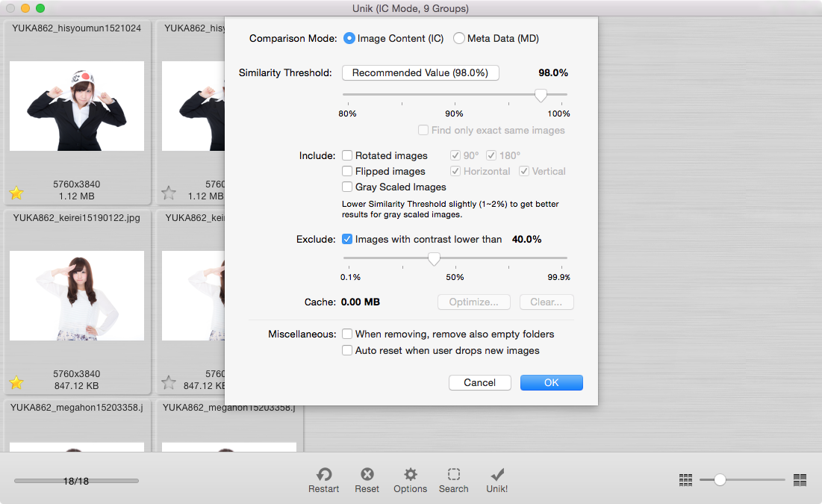This screenshot has width=822, height=504.
Task: Toggle gold star on first keirei image
Action: point(16,383)
